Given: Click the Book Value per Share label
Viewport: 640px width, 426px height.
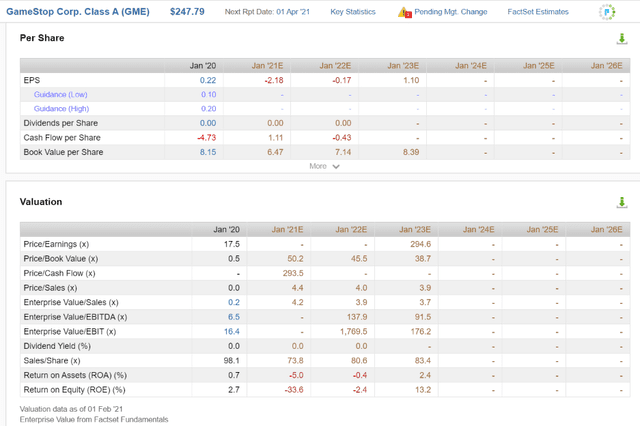Looking at the screenshot, I should tap(63, 152).
